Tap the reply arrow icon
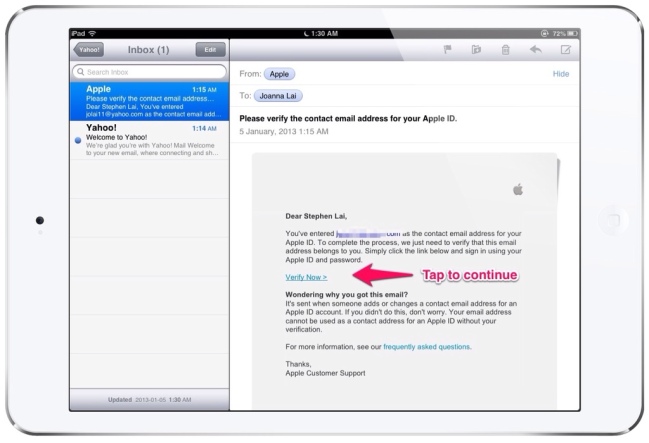The height and width of the screenshot is (443, 649). [536, 50]
